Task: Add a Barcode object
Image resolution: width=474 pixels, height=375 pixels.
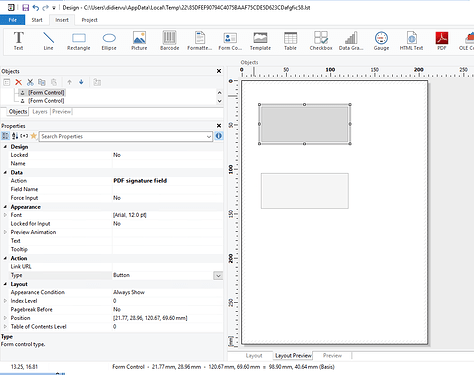Action: pos(169,41)
